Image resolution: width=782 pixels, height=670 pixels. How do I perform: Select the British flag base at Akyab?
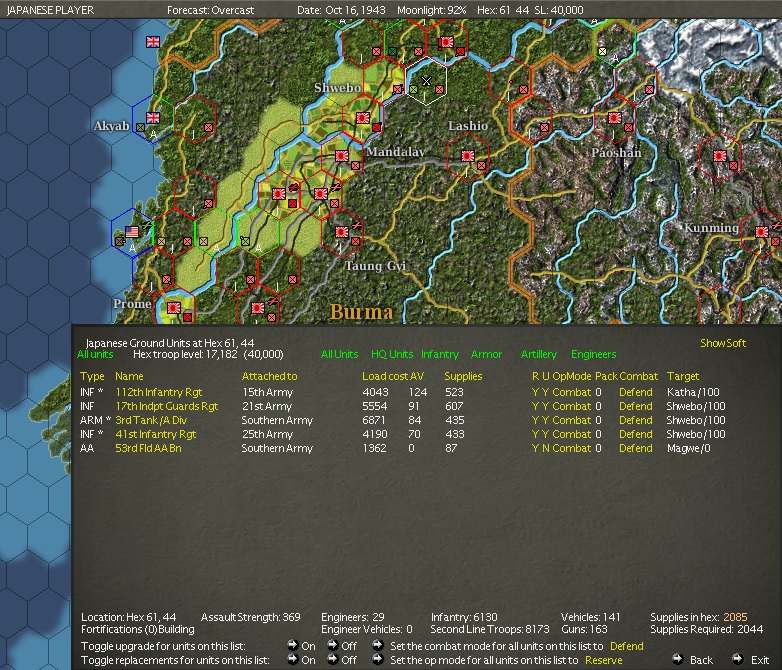point(153,118)
